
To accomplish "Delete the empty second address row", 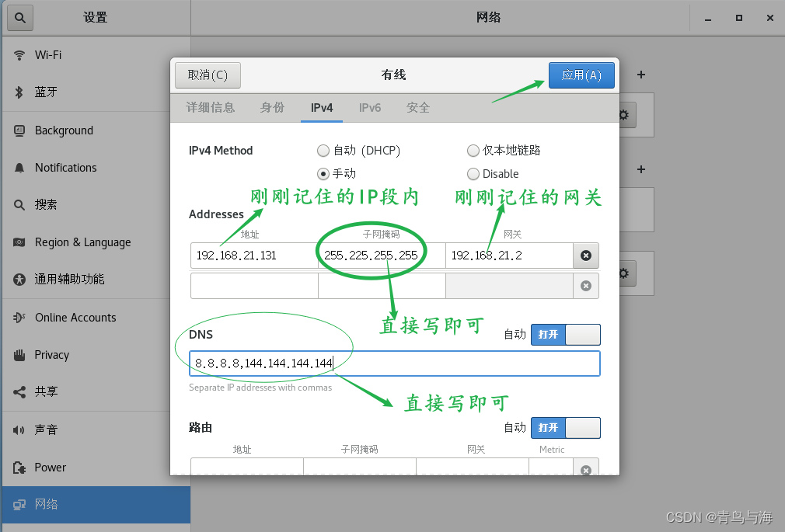I will pyautogui.click(x=586, y=286).
